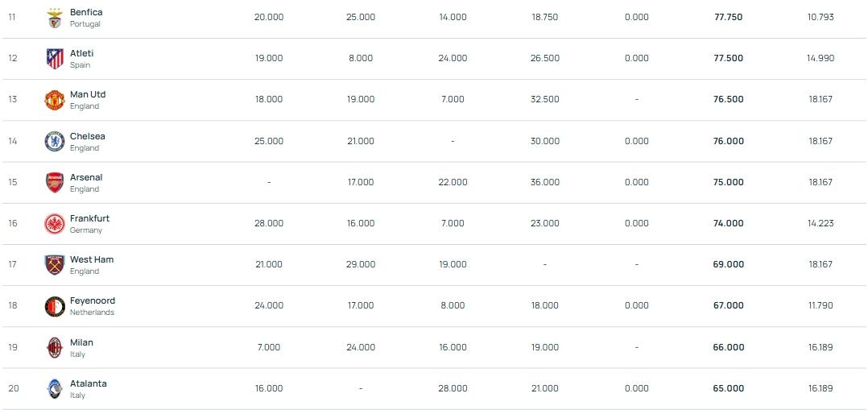Click the West Ham club crest
Image resolution: width=868 pixels, height=410 pixels.
tap(54, 265)
